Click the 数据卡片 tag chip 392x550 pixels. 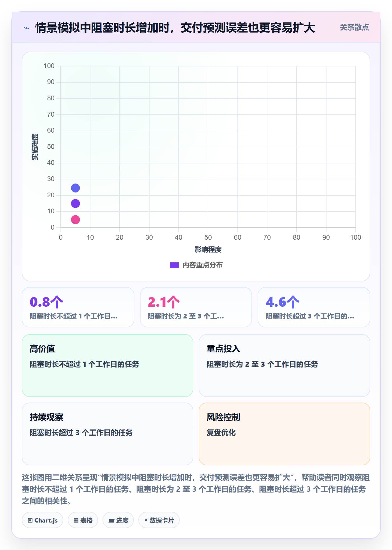point(159,520)
